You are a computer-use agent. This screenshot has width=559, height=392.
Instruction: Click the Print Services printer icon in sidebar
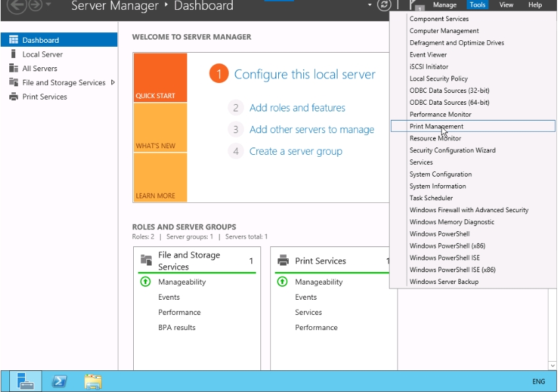[14, 97]
